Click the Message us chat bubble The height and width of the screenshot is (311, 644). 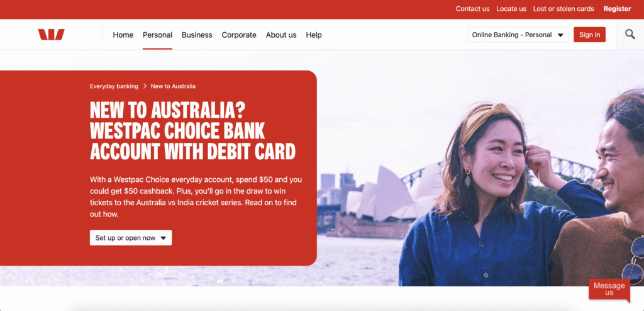(609, 289)
